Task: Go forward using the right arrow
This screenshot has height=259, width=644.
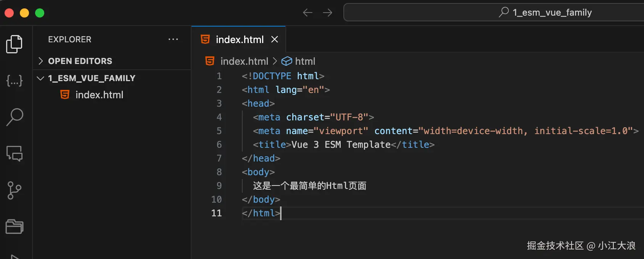Action: 327,13
